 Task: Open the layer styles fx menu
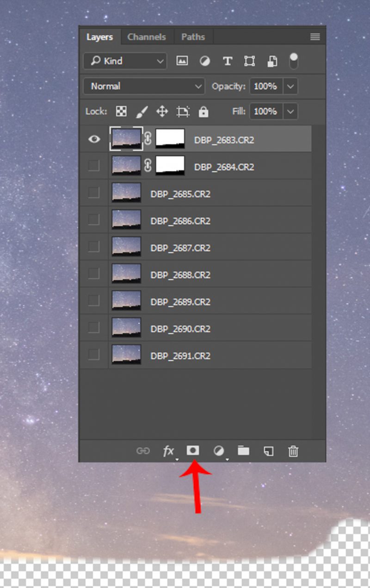[x=169, y=451]
